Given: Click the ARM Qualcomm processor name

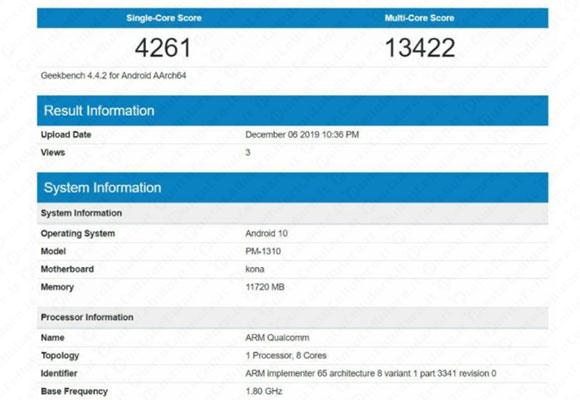Looking at the screenshot, I should pyautogui.click(x=277, y=337).
